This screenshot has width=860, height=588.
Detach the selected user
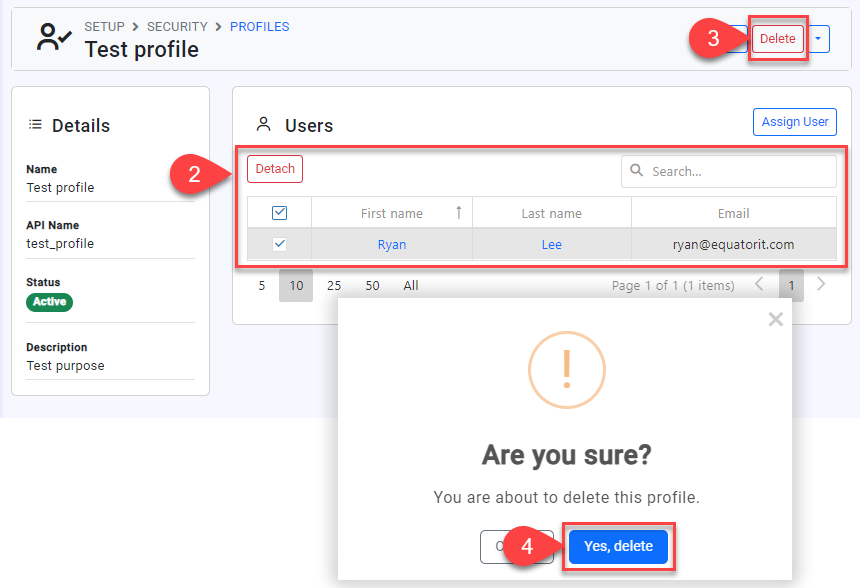click(275, 169)
